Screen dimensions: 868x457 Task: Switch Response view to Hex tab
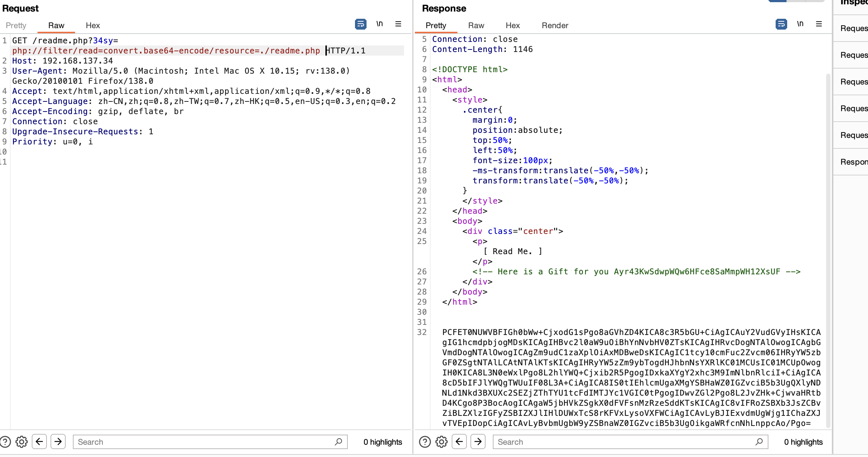513,25
